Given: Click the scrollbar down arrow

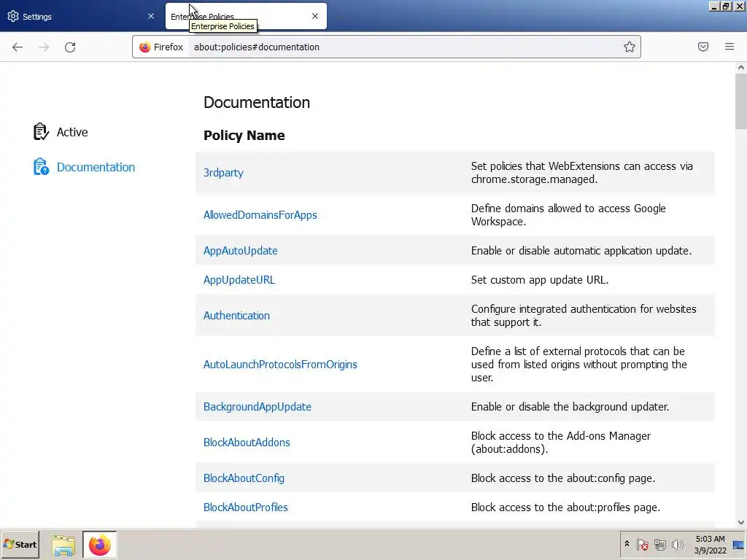Looking at the screenshot, I should (741, 522).
